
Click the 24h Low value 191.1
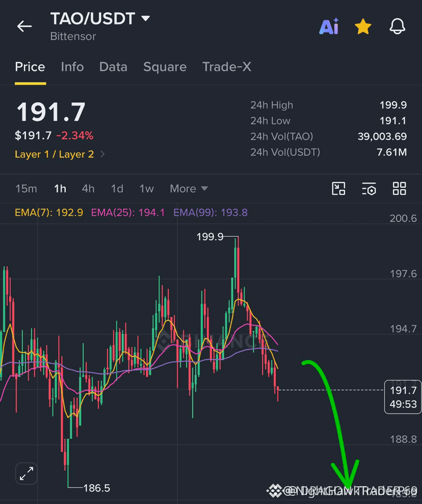tap(393, 121)
